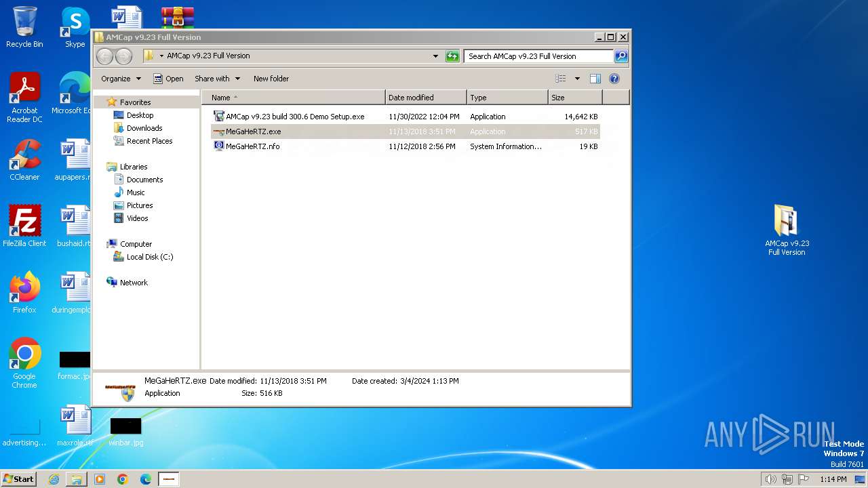The width and height of the screenshot is (868, 488).
Task: Show the preview pane
Action: point(595,79)
